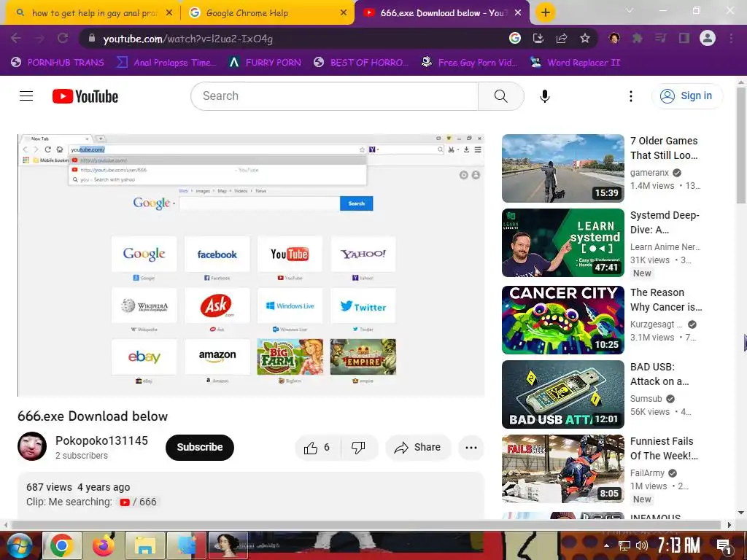Image resolution: width=747 pixels, height=560 pixels.
Task: Open File Explorer from the taskbar
Action: tap(145, 545)
